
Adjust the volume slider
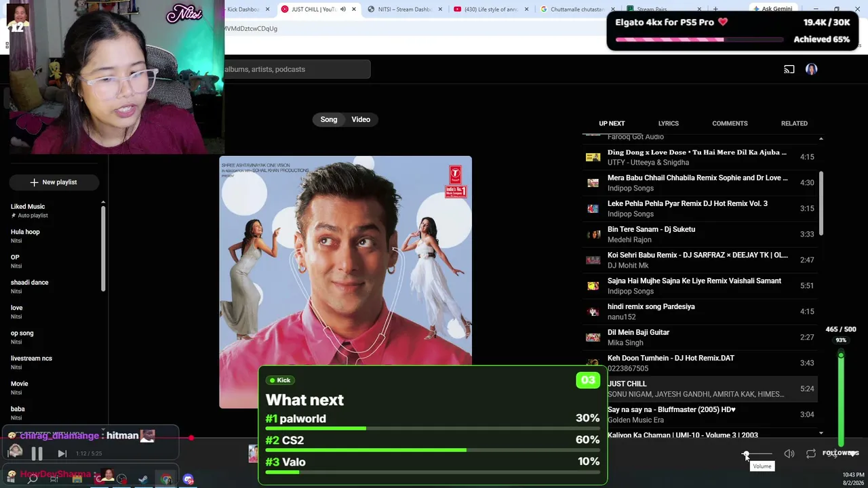(758, 453)
